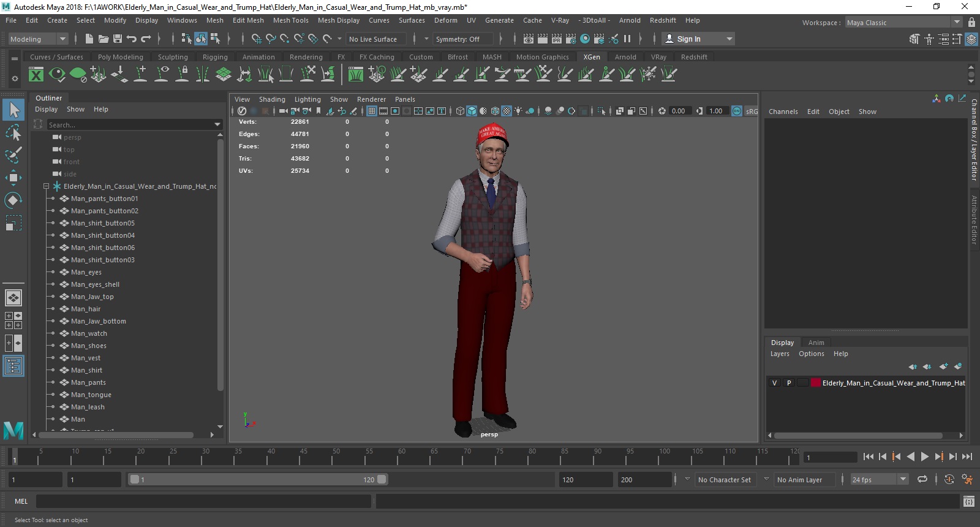Click the range slider bar handle at 120
This screenshot has width=980, height=527.
[382, 480]
